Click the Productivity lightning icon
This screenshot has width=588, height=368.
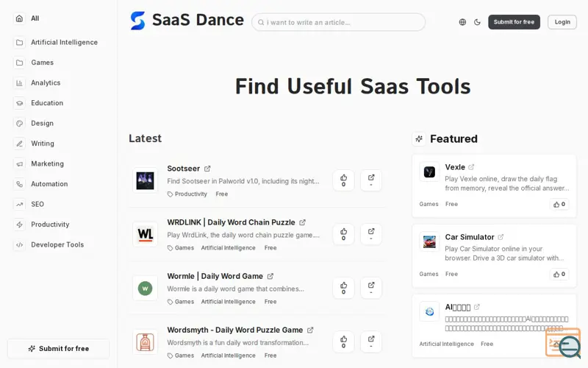click(x=20, y=224)
